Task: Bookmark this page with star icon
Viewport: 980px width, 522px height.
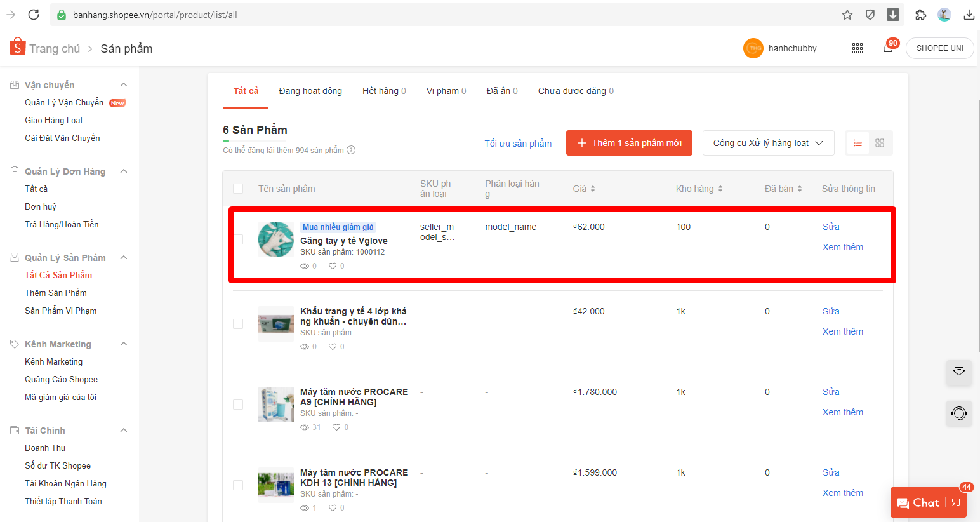Action: pos(847,15)
